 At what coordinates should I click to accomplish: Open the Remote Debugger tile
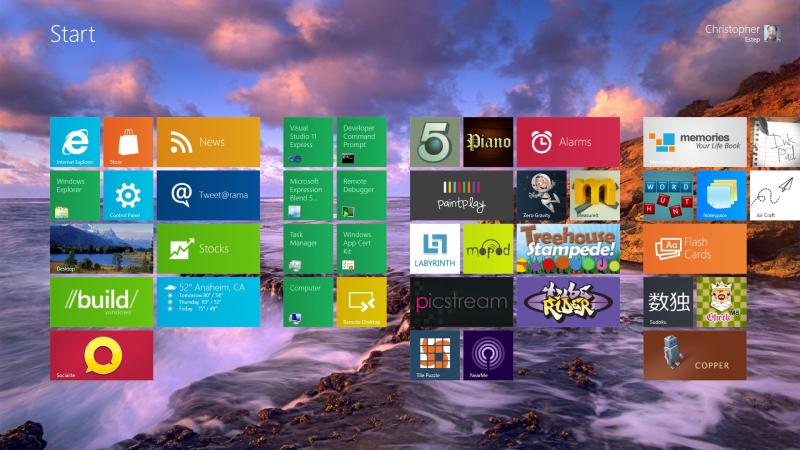(362, 195)
